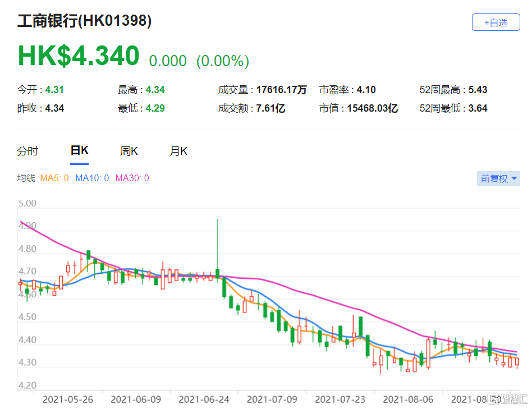Click the 工商银行(HK01398) stock title

(85, 21)
